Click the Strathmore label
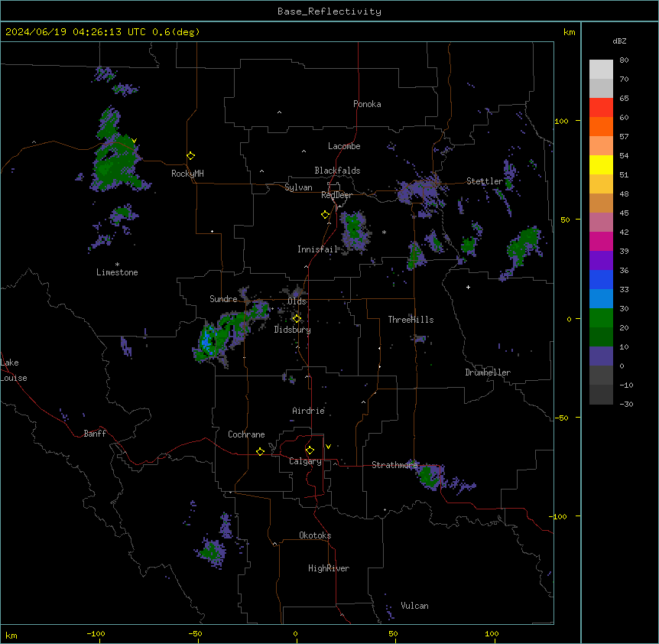This screenshot has height=644, width=659. [x=394, y=465]
